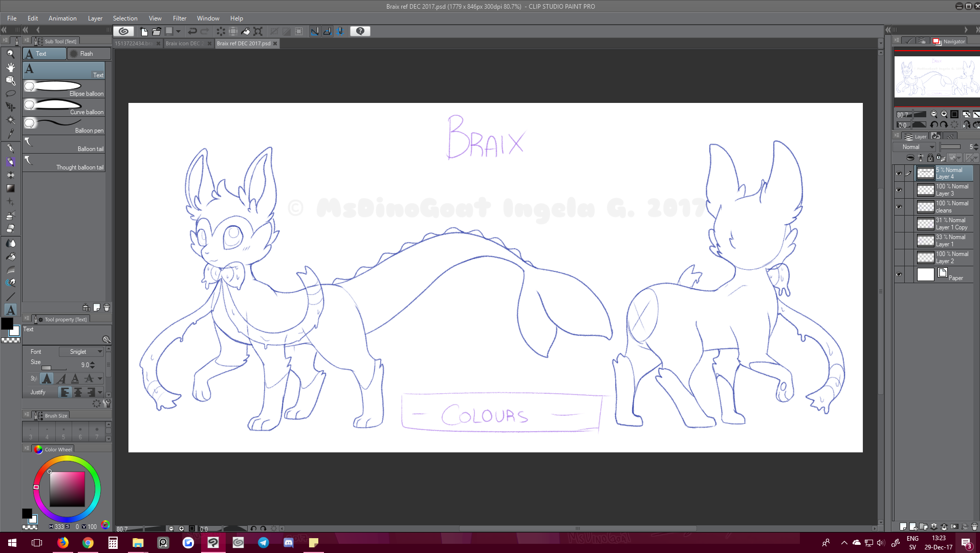The height and width of the screenshot is (553, 980).
Task: Click the Undo arrow in command bar
Action: [x=192, y=31]
